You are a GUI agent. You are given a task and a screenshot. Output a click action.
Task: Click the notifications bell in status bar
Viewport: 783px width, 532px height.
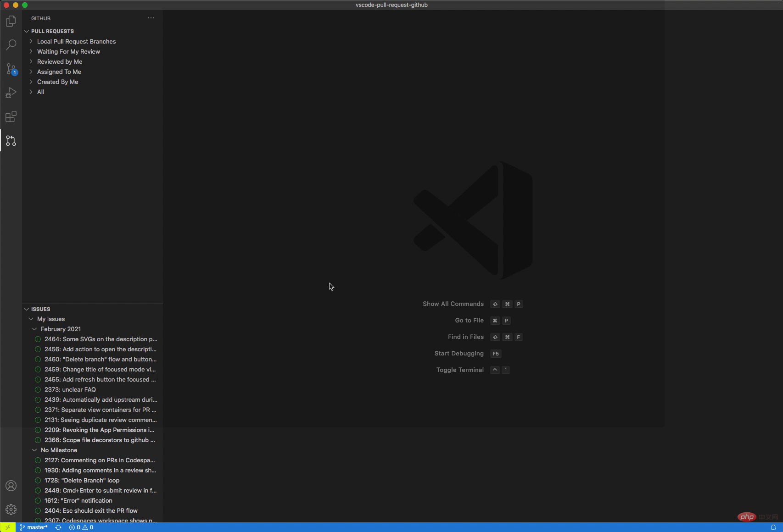pos(773,527)
